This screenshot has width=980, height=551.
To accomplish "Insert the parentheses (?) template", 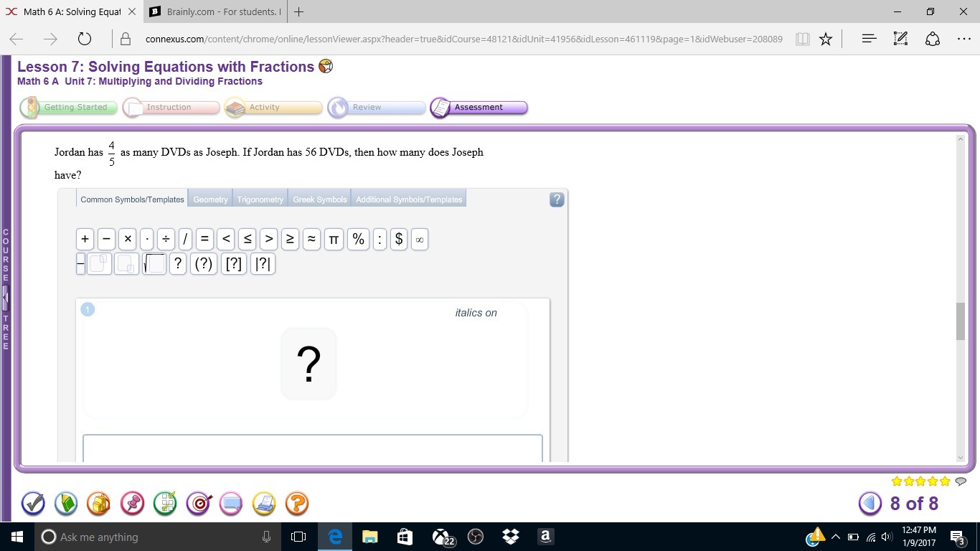I will 204,264.
